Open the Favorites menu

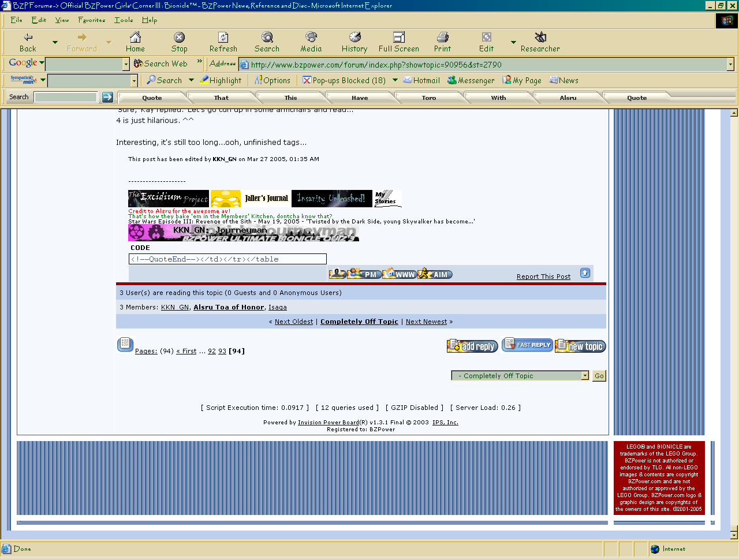(92, 20)
